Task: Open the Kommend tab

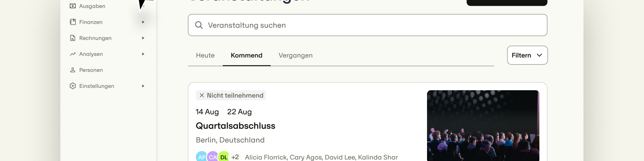Action: pos(247,55)
